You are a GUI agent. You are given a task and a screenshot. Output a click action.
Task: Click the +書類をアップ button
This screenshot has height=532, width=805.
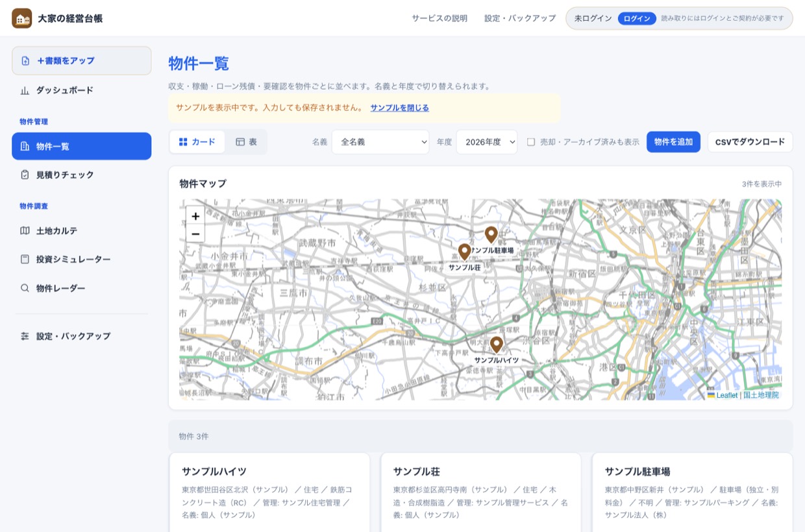(82, 61)
